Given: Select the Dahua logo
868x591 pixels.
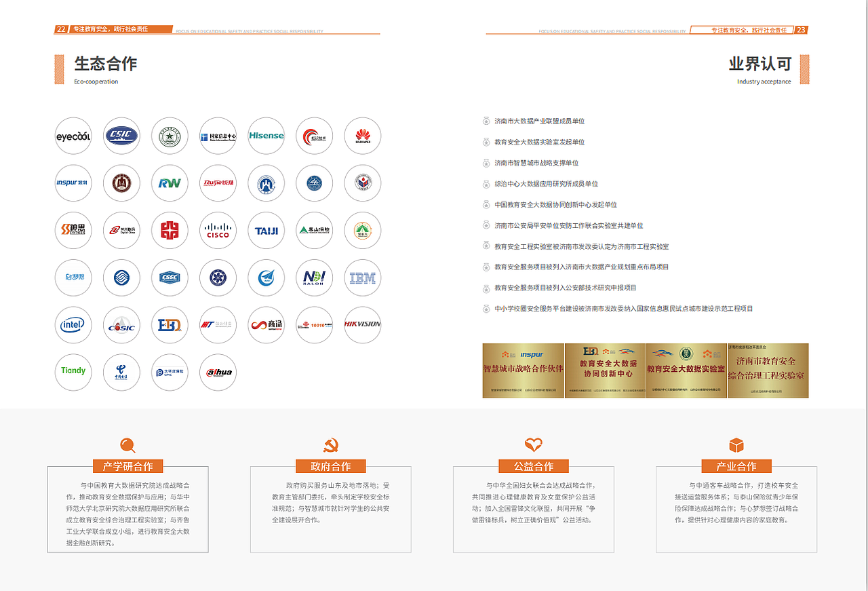Looking at the screenshot, I should click(x=218, y=372).
